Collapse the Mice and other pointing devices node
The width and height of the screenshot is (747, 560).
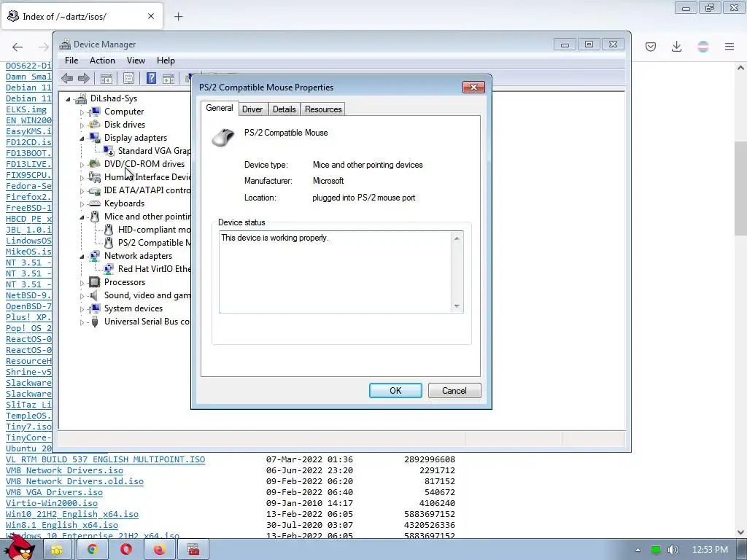82,217
